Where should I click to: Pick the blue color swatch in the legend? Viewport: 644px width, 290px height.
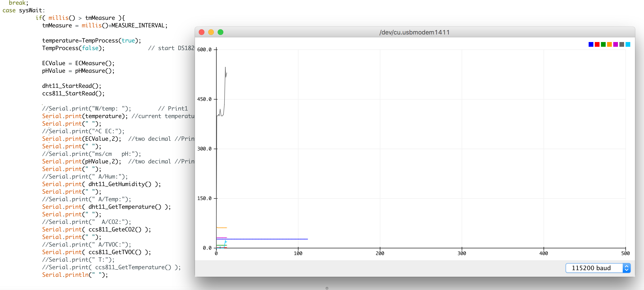pyautogui.click(x=591, y=44)
